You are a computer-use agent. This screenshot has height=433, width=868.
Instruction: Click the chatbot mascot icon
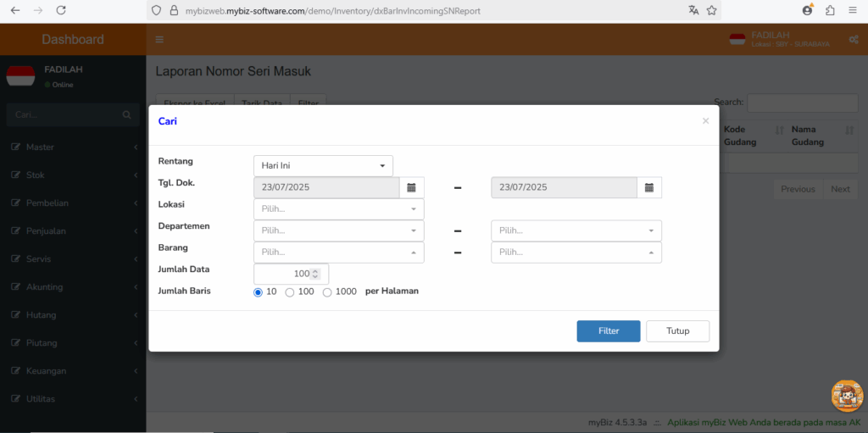click(x=848, y=396)
